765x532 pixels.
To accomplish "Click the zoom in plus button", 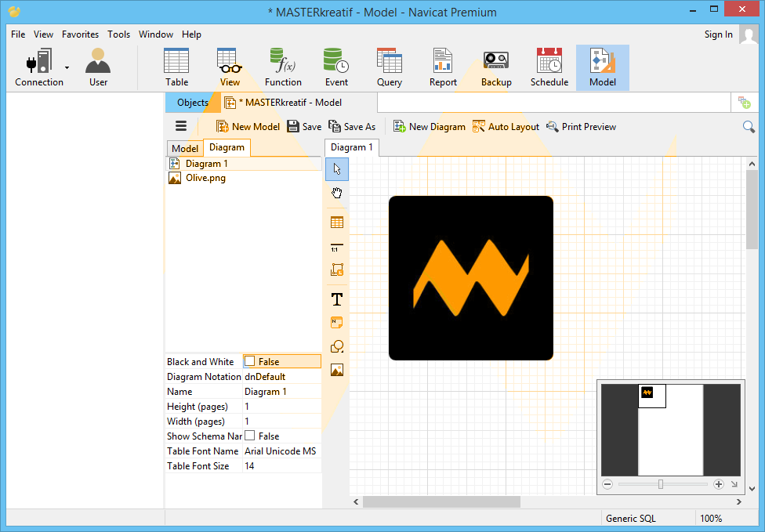I will [x=718, y=484].
